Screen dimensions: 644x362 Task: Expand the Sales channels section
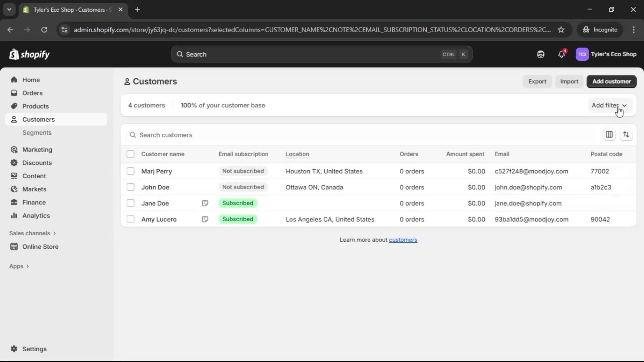[32, 233]
